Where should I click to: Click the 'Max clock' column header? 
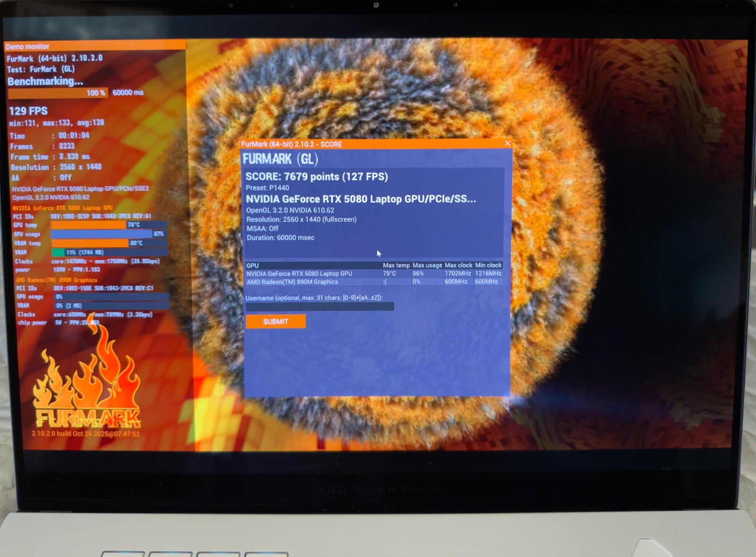[458, 265]
